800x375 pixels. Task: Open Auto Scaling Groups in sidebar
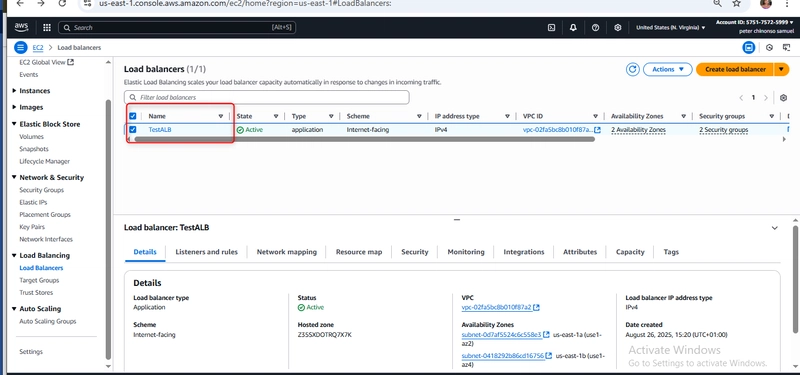pos(47,321)
